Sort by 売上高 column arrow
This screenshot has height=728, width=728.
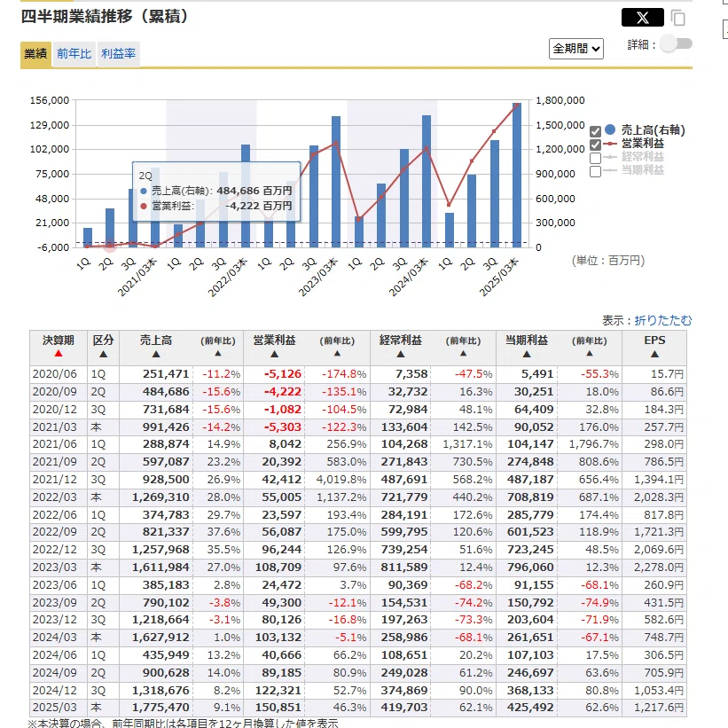[156, 355]
